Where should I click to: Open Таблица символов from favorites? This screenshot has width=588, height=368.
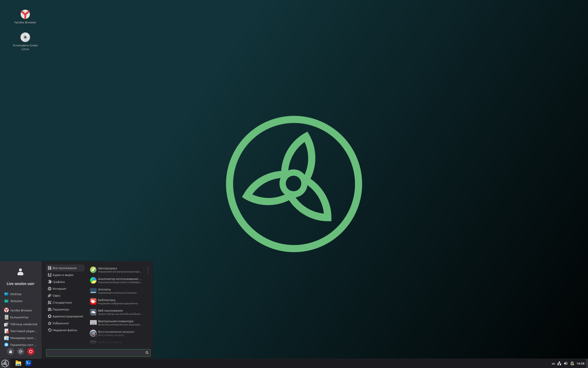tap(21, 324)
